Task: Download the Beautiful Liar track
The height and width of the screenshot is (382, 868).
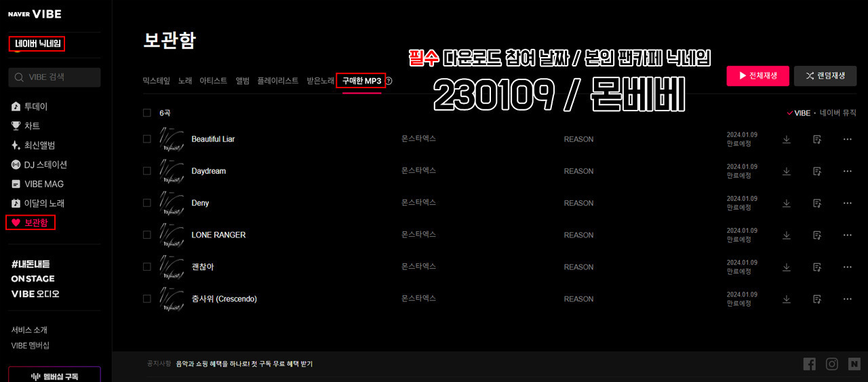Action: pyautogui.click(x=787, y=139)
